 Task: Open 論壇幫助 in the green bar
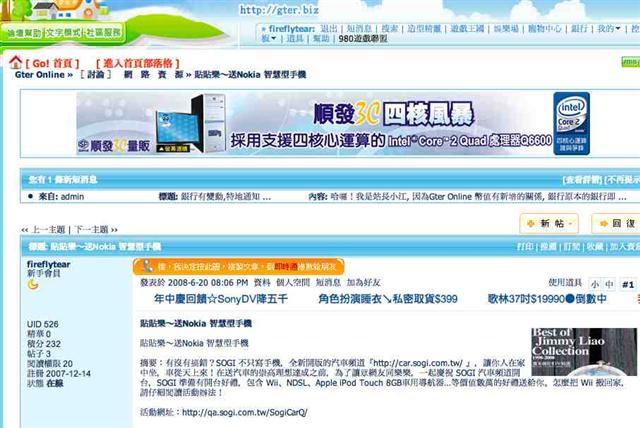click(24, 33)
